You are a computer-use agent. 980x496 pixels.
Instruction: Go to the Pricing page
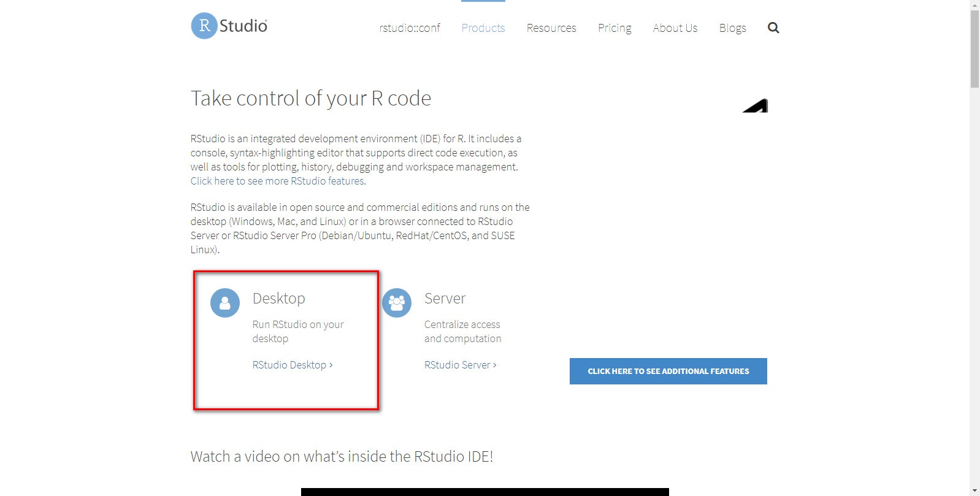[614, 28]
